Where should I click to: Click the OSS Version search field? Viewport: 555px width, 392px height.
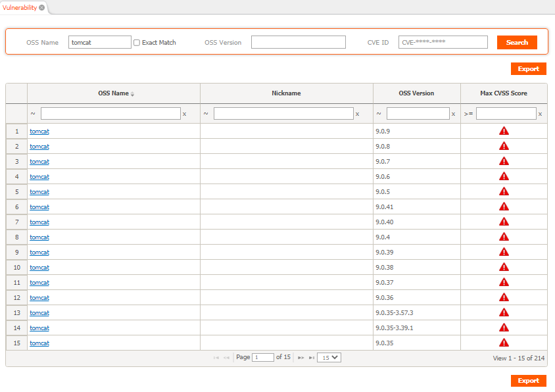click(299, 42)
